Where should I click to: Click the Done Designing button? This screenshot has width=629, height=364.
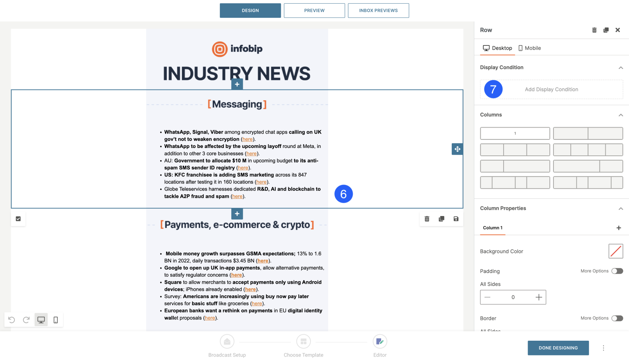pos(558,348)
